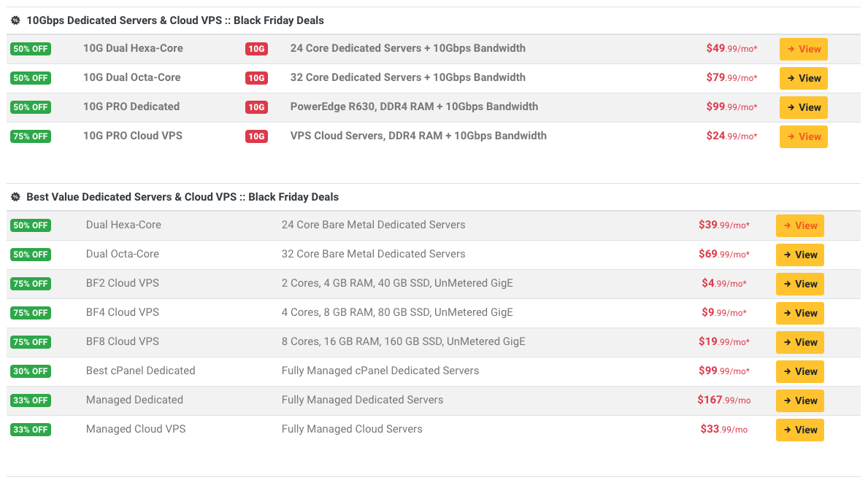868x480 pixels.
Task: Click 30% OFF badge for Best cPanel Dedicated
Action: click(x=31, y=371)
